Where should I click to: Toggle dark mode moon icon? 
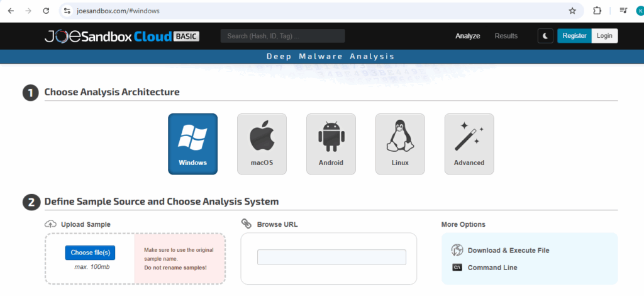click(545, 36)
